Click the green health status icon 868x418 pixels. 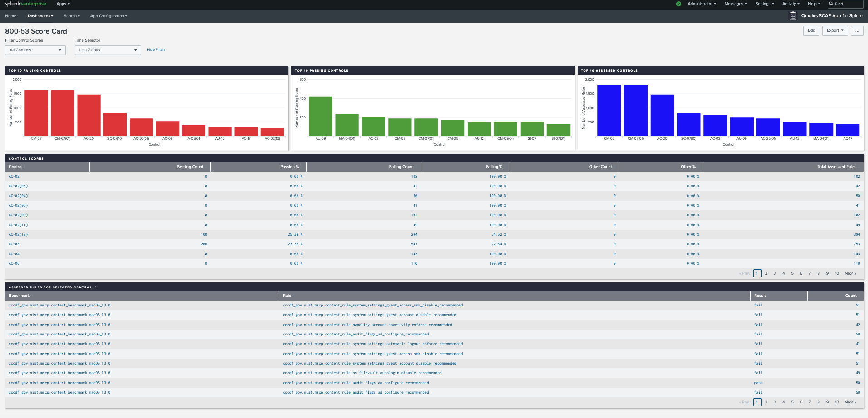coord(678,4)
